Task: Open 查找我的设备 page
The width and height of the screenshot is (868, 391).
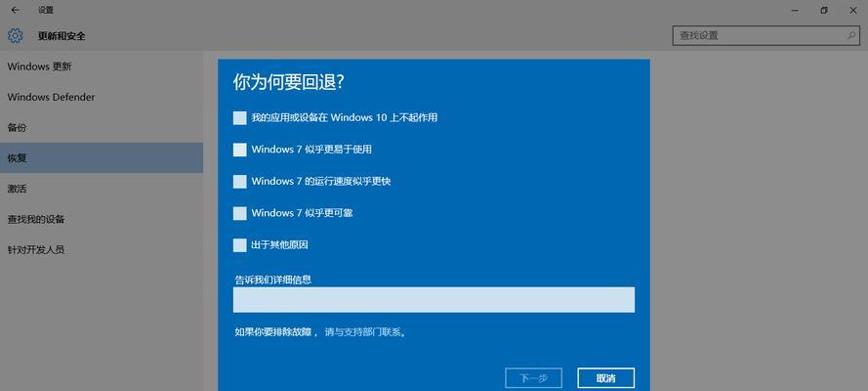Action: 102,219
